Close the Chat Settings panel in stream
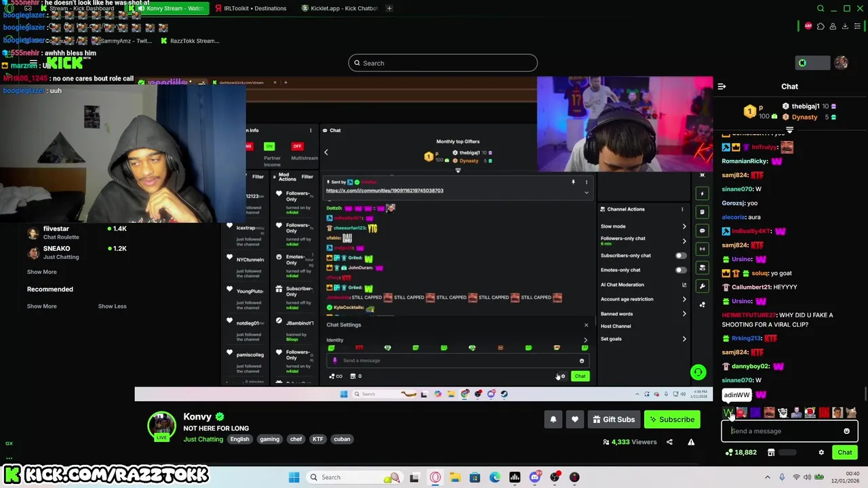This screenshot has width=868, height=488. (x=586, y=325)
